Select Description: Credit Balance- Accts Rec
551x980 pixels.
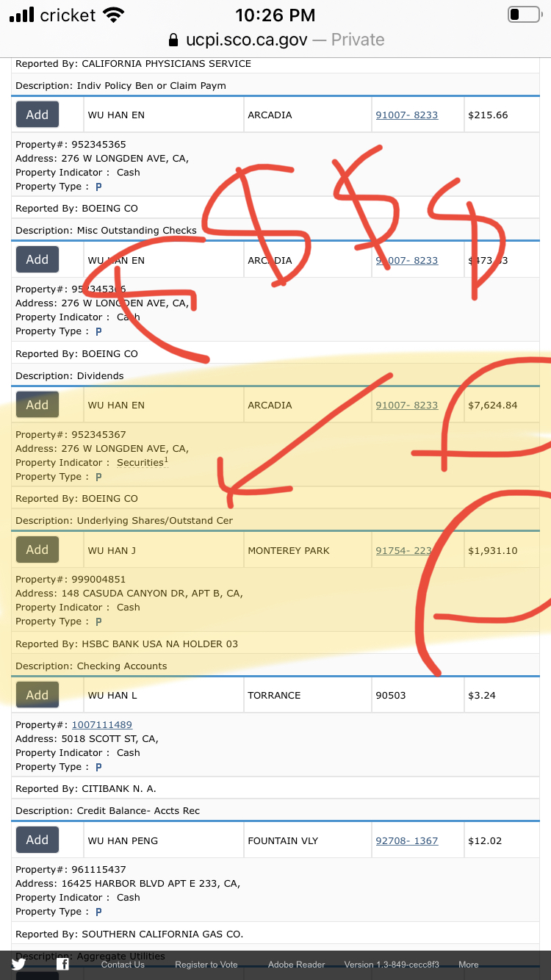(x=108, y=811)
